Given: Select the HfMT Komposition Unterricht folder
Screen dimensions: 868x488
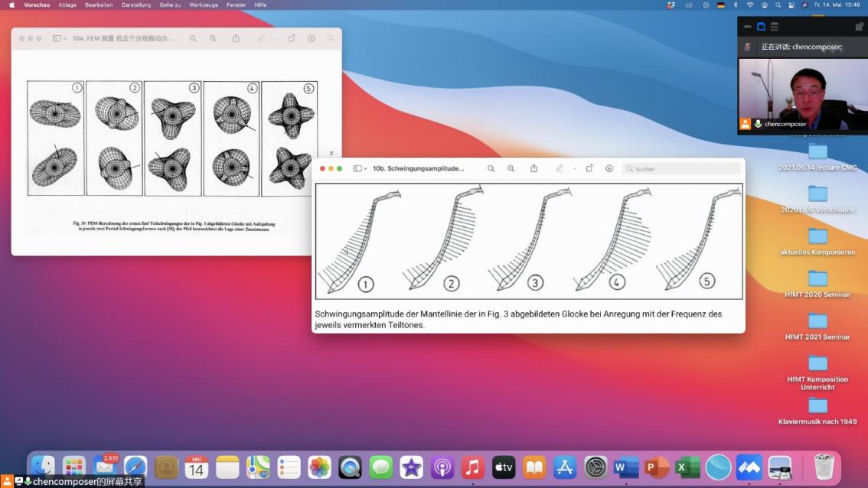Looking at the screenshot, I should pos(817,373).
